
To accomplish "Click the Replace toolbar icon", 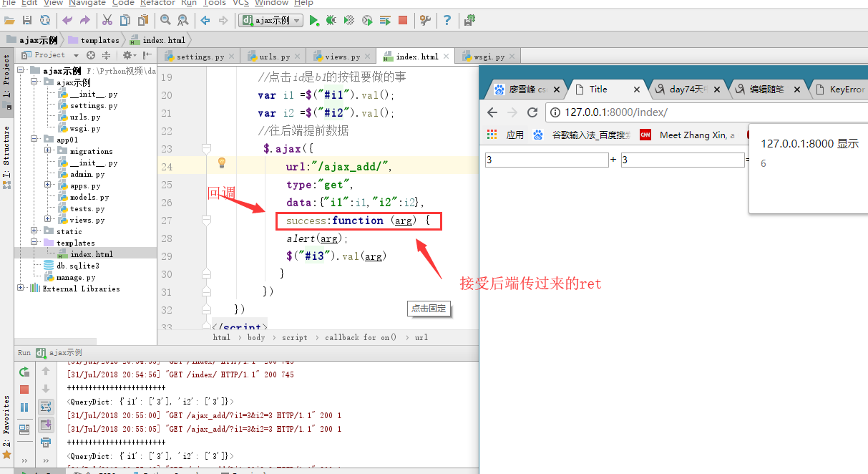I will tap(183, 20).
